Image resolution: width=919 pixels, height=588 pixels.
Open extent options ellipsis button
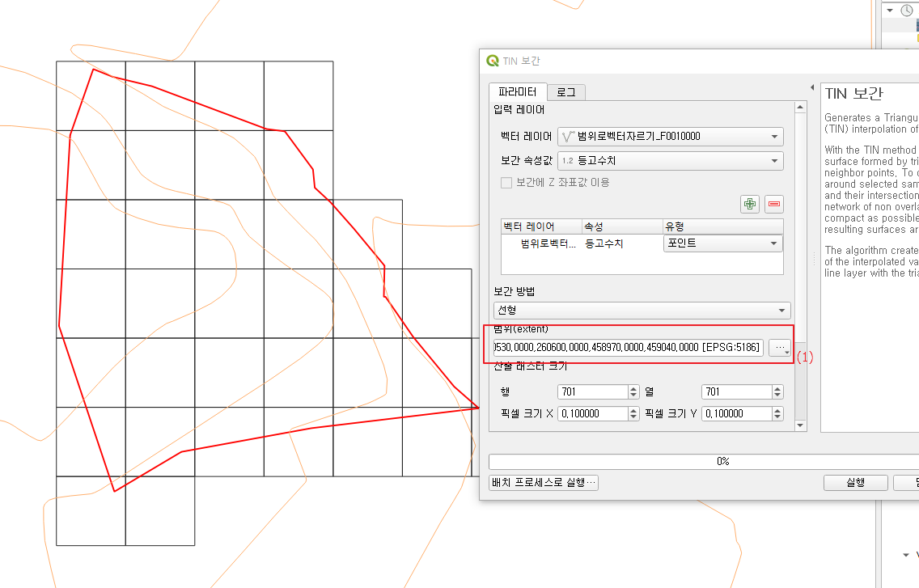[x=780, y=348]
